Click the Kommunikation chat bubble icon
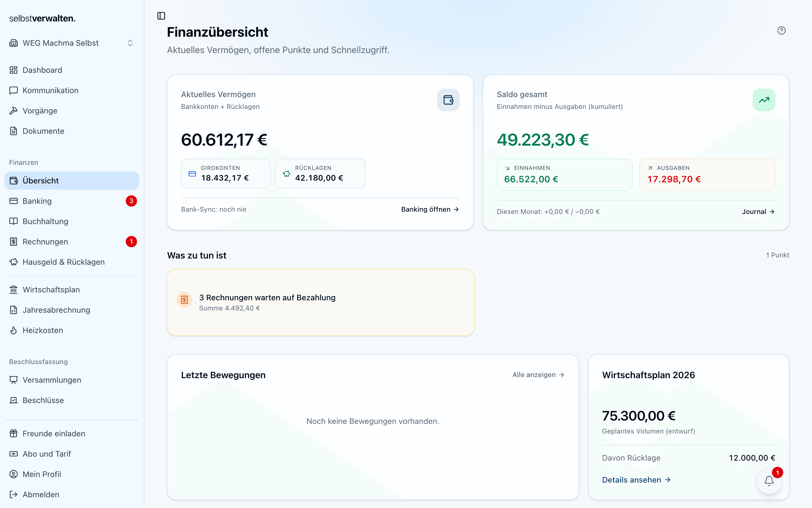The image size is (812, 508). click(14, 90)
